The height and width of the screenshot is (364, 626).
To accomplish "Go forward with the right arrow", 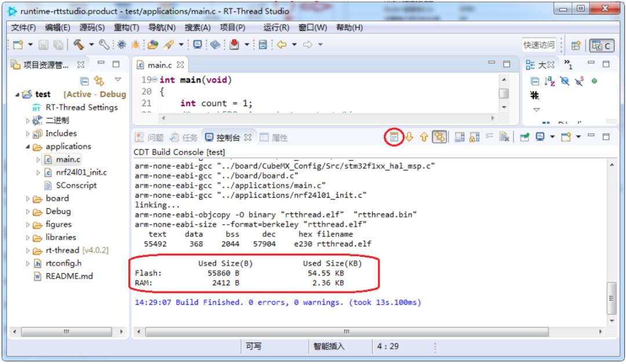I will click(308, 44).
